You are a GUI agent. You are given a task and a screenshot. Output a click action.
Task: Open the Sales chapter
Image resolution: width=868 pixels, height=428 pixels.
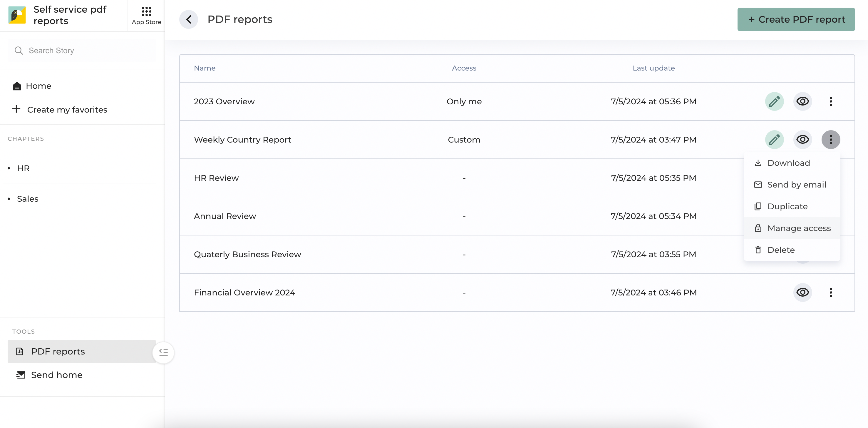pyautogui.click(x=28, y=199)
